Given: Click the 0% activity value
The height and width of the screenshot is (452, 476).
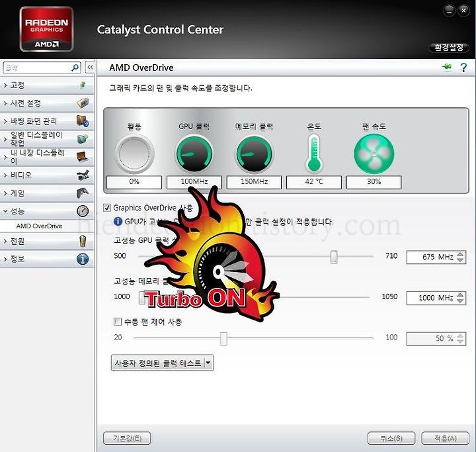Looking at the screenshot, I should (x=134, y=182).
